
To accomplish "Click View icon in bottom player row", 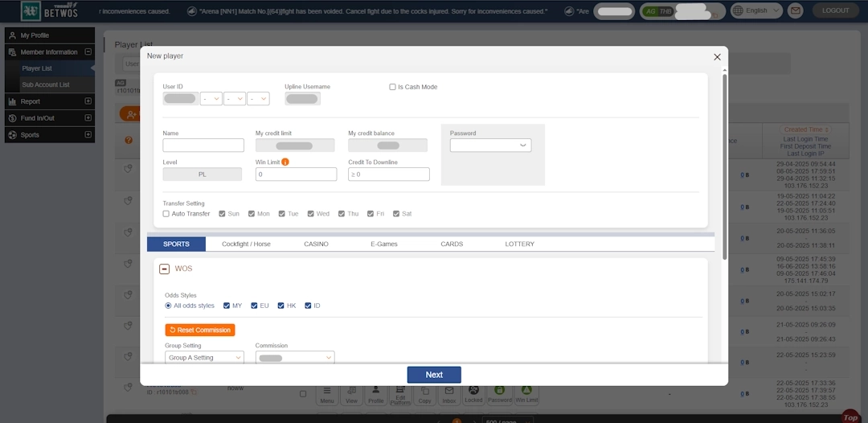I will pos(351,394).
